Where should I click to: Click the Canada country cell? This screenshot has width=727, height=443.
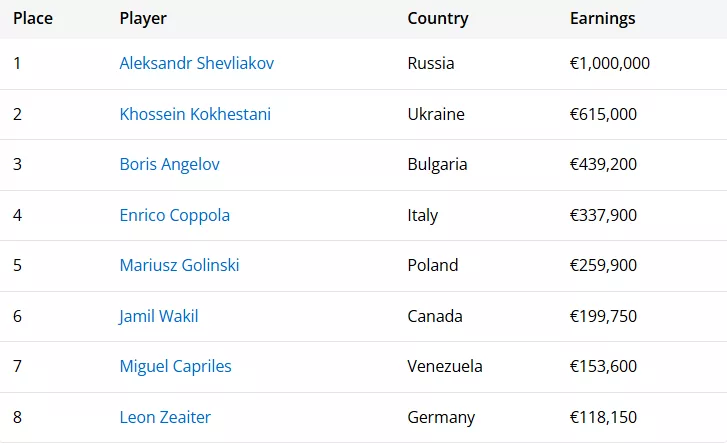[x=435, y=316]
